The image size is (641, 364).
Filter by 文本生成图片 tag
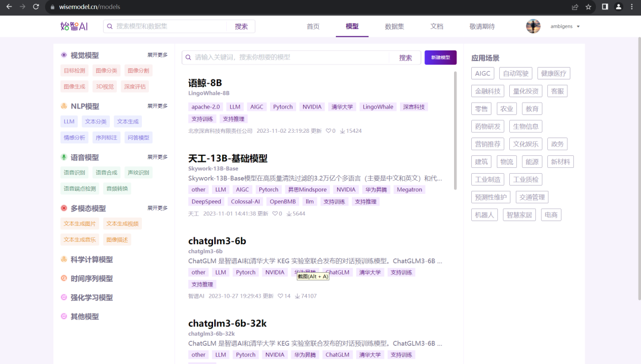(80, 223)
